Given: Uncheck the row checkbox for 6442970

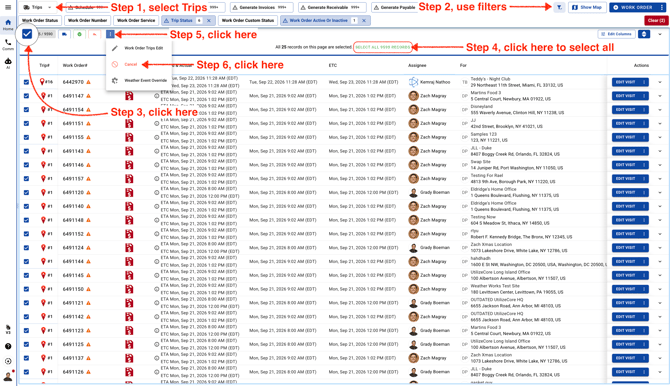Looking at the screenshot, I should 26,82.
